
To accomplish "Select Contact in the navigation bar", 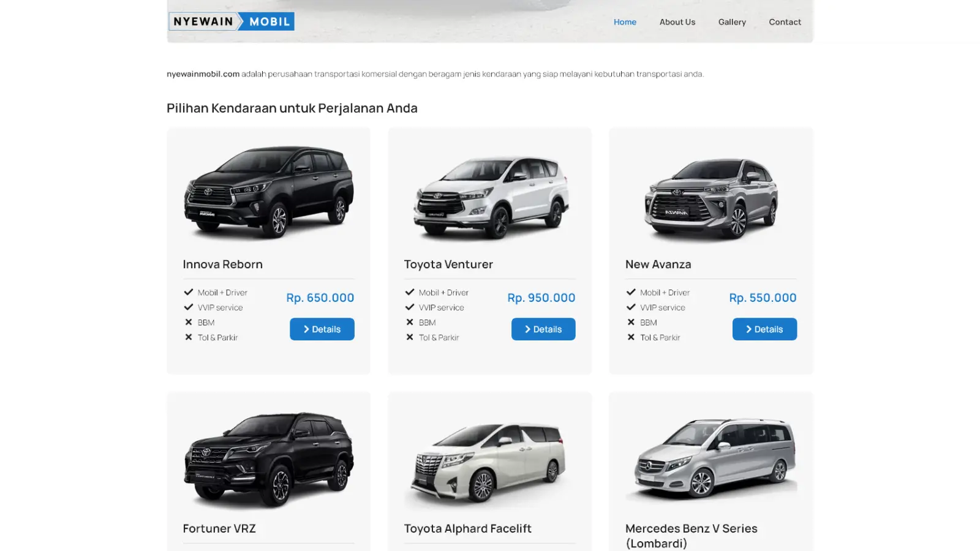I will (x=785, y=22).
